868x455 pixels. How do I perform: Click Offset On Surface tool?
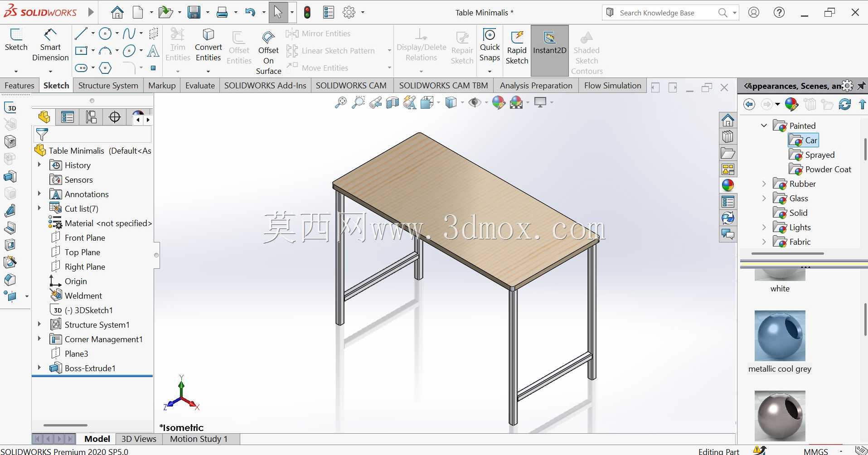click(269, 53)
